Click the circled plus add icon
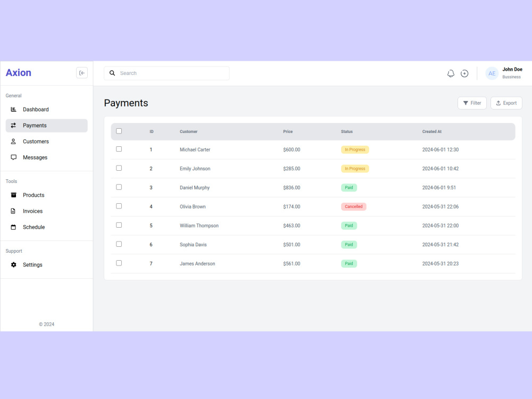 464,73
